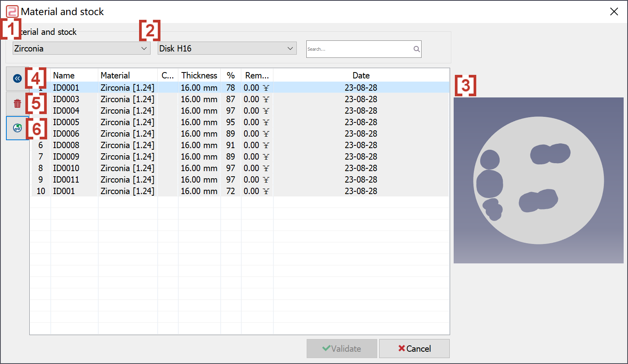
Task: Select stock row ID001 at bottom
Action: coord(240,191)
